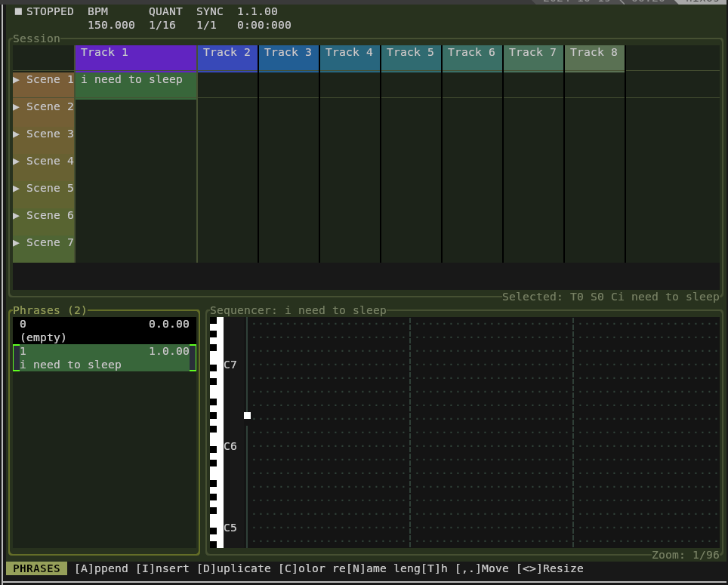Viewport: 728px width, 585px height.
Task: Click the Track 6 header
Action: click(x=472, y=58)
